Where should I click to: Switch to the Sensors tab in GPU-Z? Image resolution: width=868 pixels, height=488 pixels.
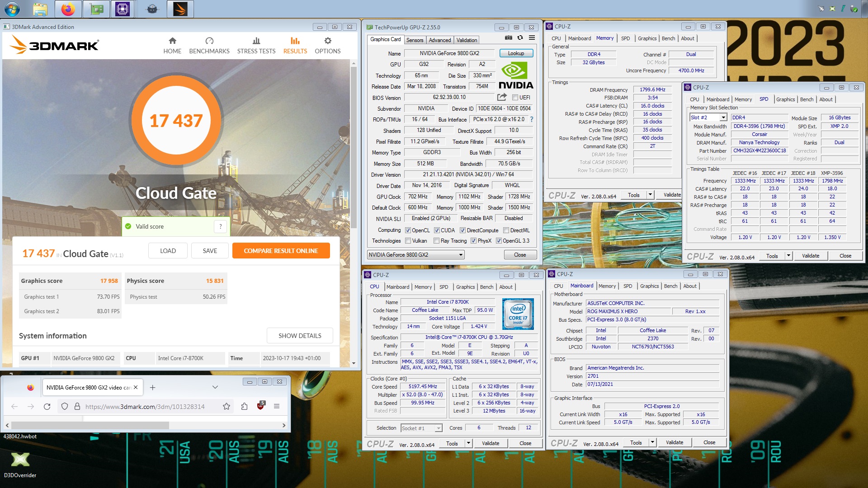point(415,40)
